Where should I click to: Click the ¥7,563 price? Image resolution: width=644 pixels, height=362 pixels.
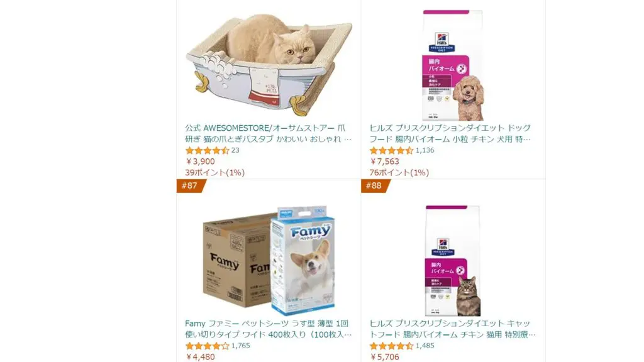point(384,162)
